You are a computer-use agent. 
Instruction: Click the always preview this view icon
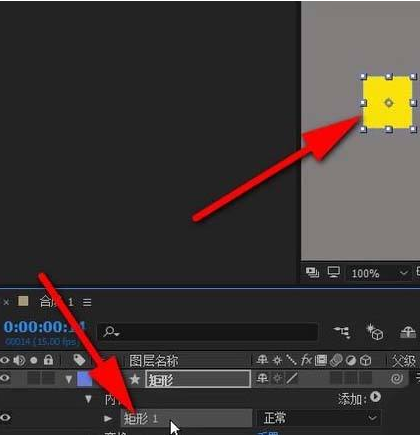coord(312,273)
